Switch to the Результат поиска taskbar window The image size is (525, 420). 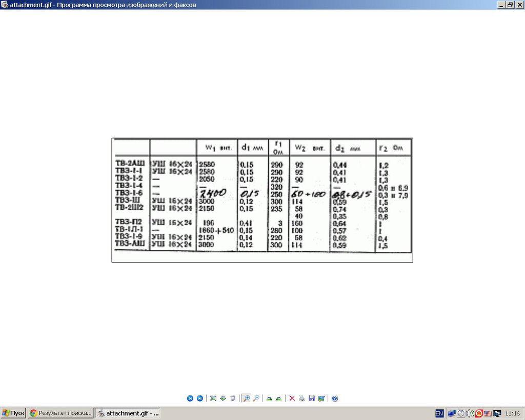pos(61,413)
